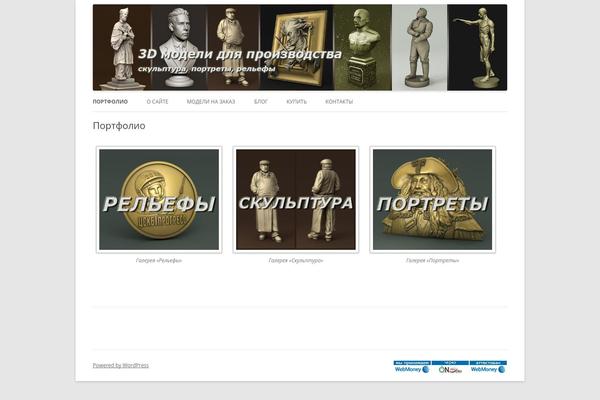The height and width of the screenshot is (400, 600).
Task: Open the ПОРТРЕТЫ gallery thumbnail
Action: 433,199
